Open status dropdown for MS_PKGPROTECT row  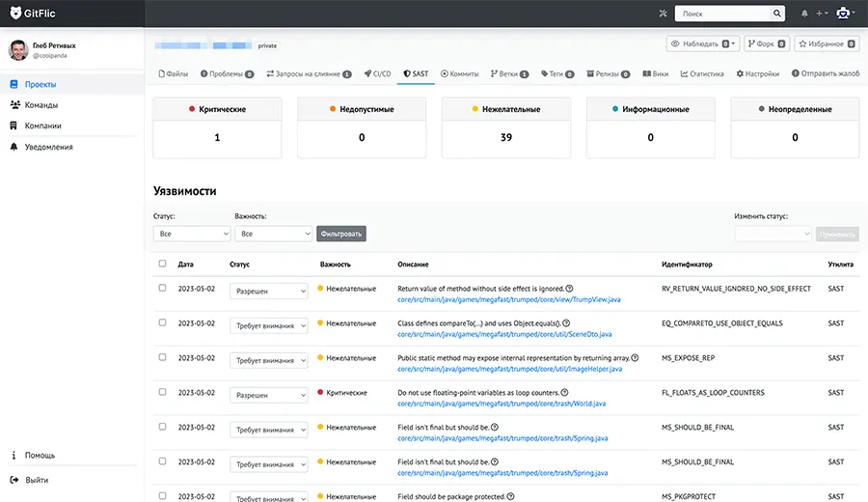268,497
